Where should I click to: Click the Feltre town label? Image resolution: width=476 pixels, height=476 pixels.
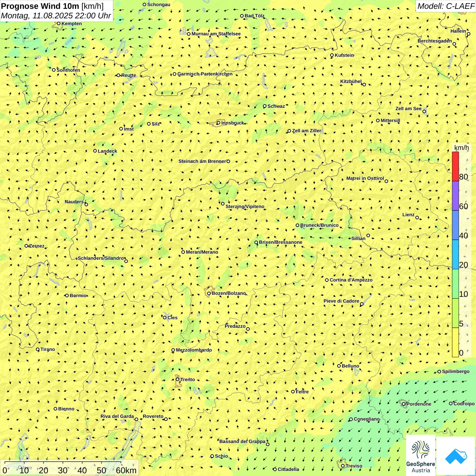pos(302,392)
